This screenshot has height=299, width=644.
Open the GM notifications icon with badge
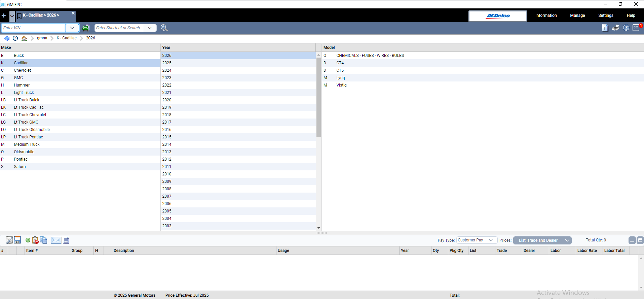(636, 28)
